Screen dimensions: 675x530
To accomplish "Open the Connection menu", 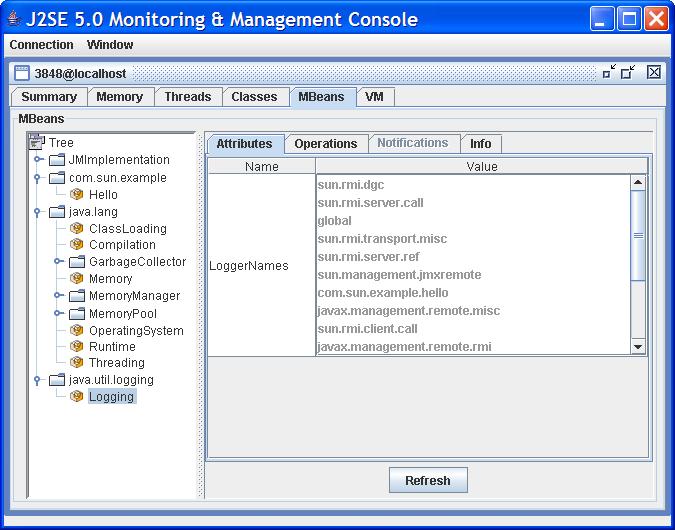I will point(41,45).
